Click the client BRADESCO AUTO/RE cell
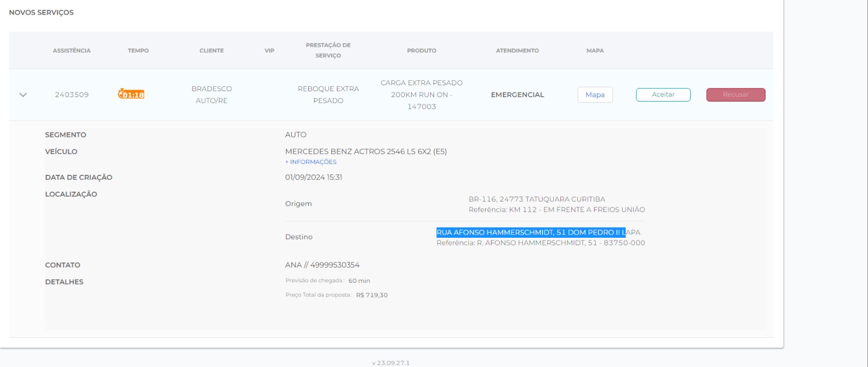This screenshot has height=367, width=868. point(212,94)
